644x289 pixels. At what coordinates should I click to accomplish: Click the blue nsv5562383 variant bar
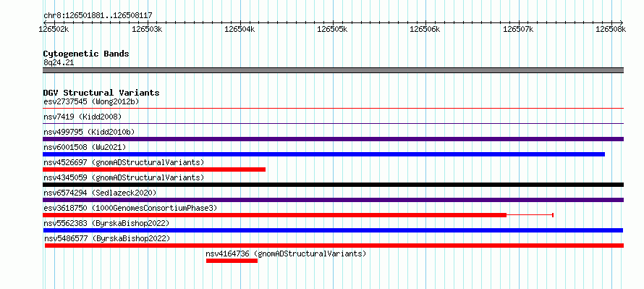(x=333, y=230)
